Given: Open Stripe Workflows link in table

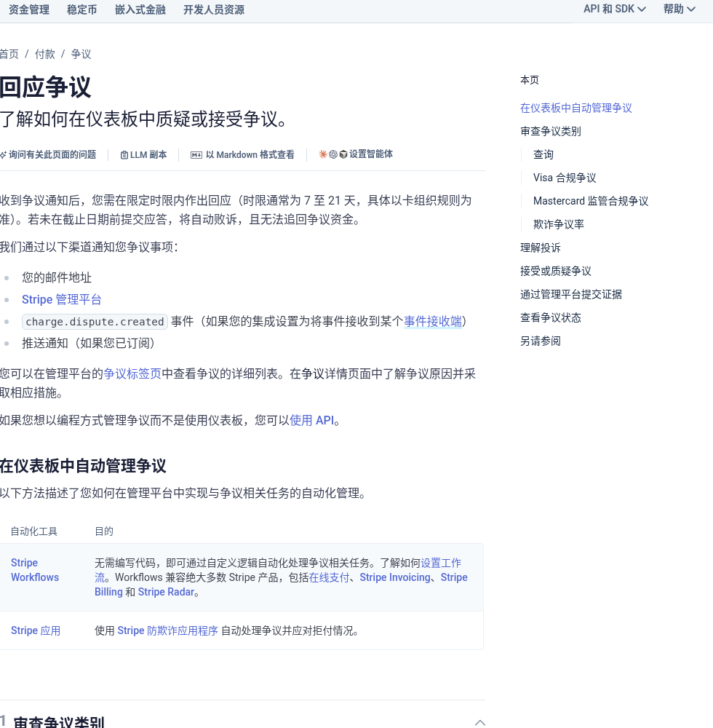Looking at the screenshot, I should 35,570.
